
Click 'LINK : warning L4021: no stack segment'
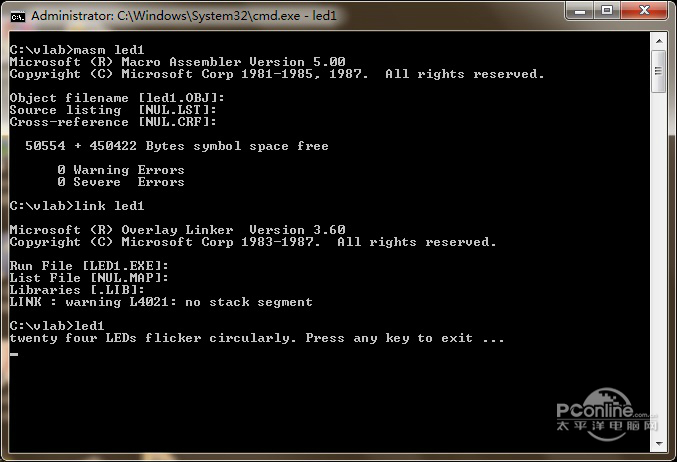point(161,302)
